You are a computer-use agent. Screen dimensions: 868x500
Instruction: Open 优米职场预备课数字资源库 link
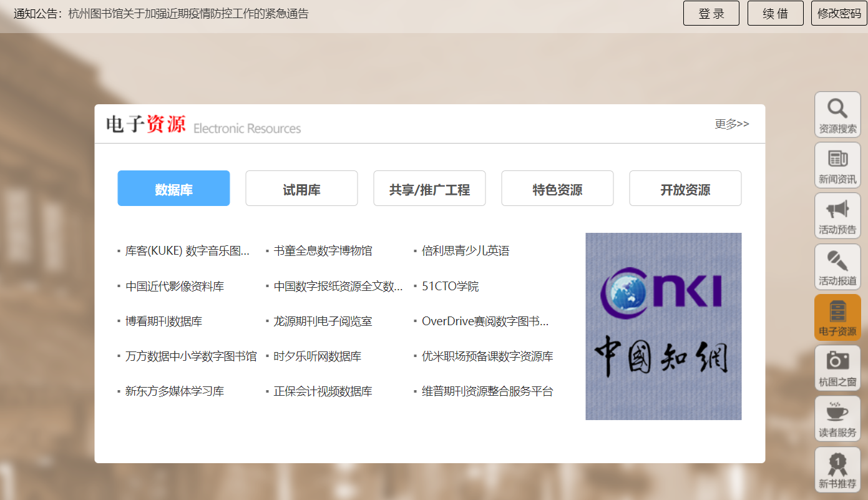487,356
